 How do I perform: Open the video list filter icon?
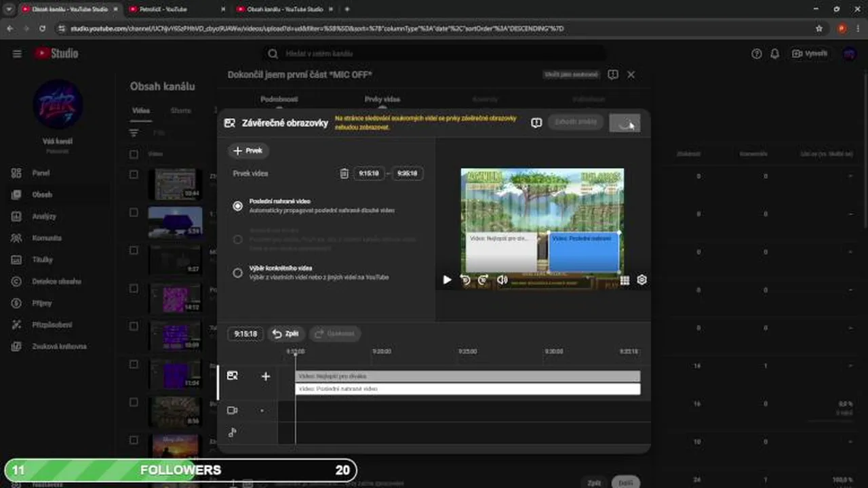coord(134,133)
